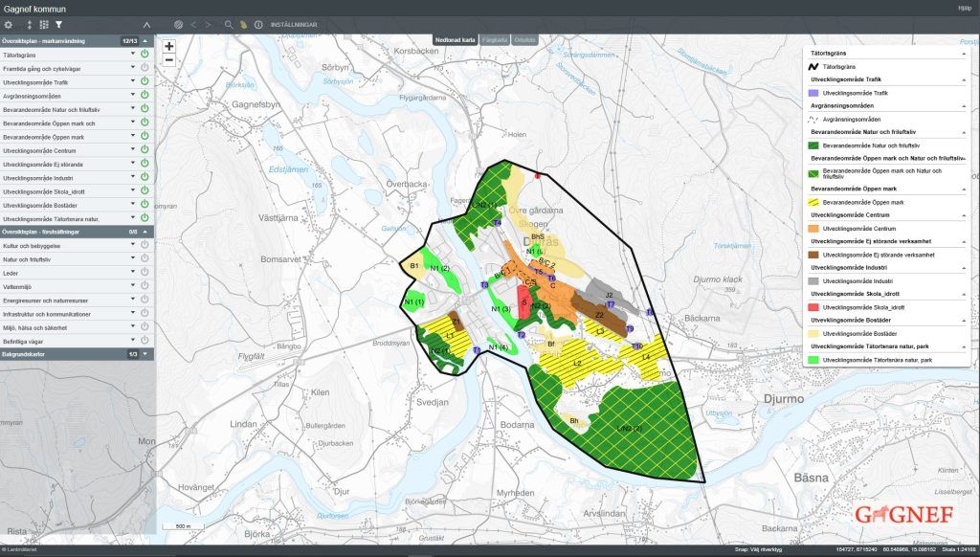
Task: Click the grid layer-list icon in toolbar
Action: [x=44, y=24]
